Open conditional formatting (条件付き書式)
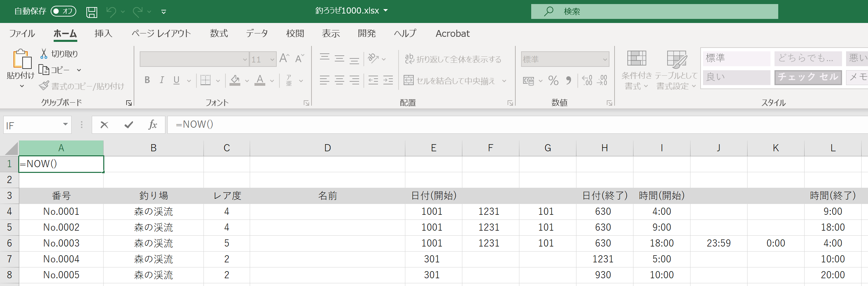868x286 pixels. (636, 70)
